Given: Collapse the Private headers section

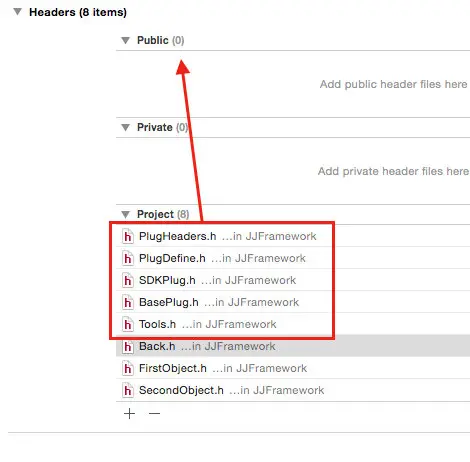Looking at the screenshot, I should tap(125, 127).
